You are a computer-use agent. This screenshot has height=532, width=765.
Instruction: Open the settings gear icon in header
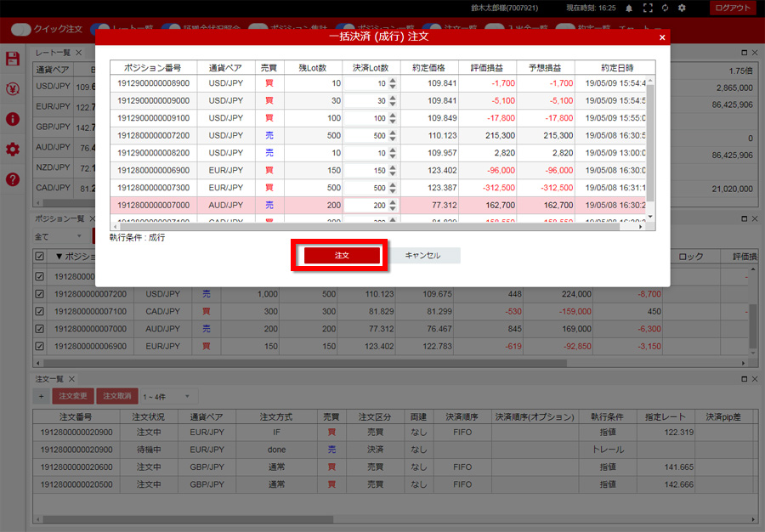682,8
